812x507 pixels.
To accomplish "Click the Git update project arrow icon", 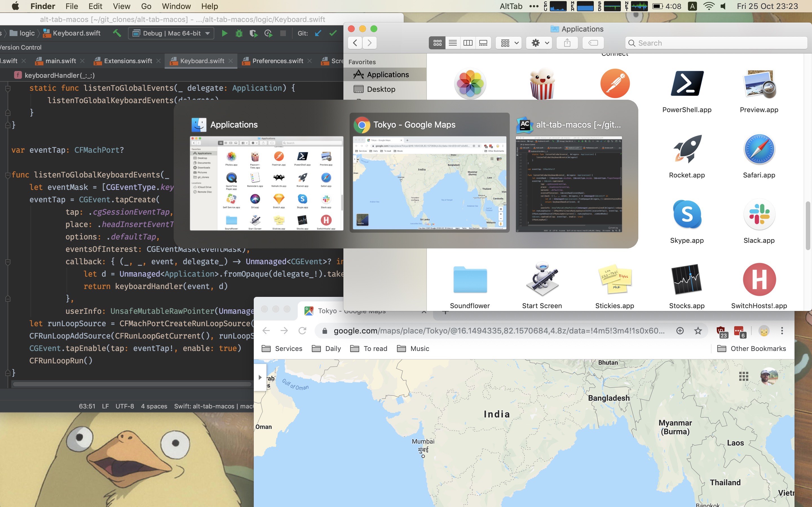I will pyautogui.click(x=318, y=33).
